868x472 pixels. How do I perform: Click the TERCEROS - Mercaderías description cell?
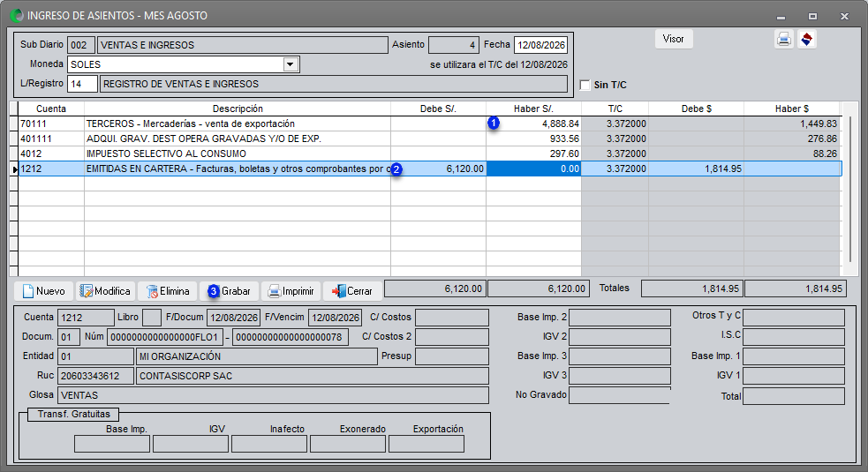pos(238,124)
